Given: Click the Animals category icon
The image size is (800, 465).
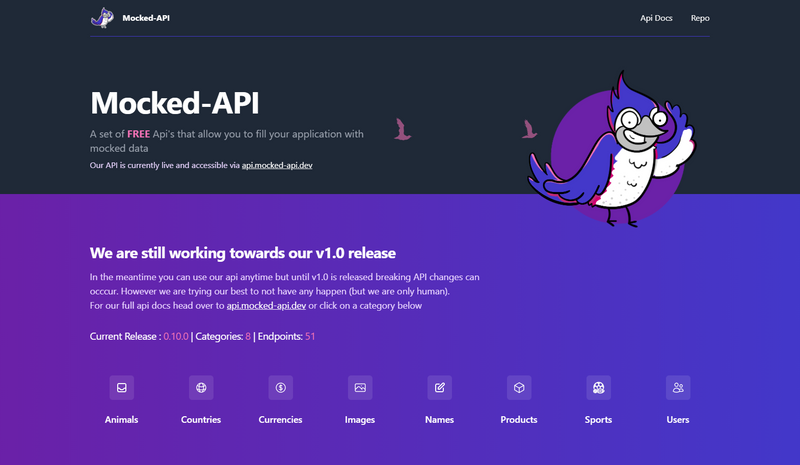Looking at the screenshot, I should pos(121,388).
